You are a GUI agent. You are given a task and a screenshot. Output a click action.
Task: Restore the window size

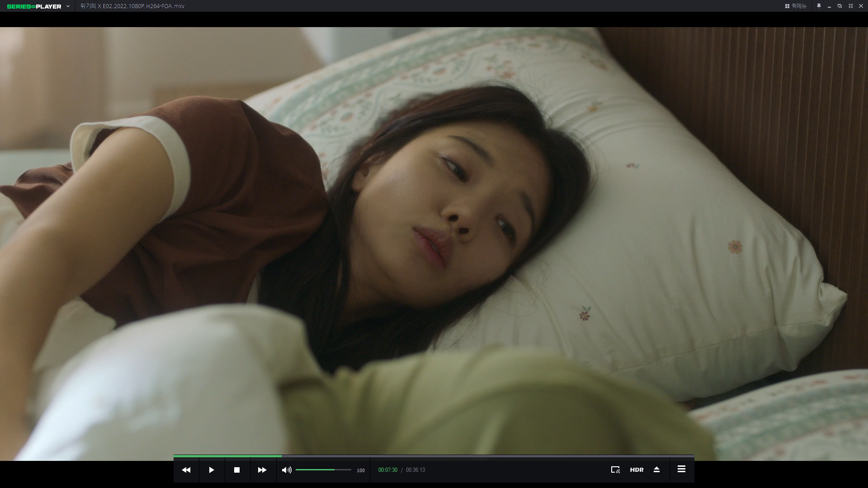tap(840, 6)
